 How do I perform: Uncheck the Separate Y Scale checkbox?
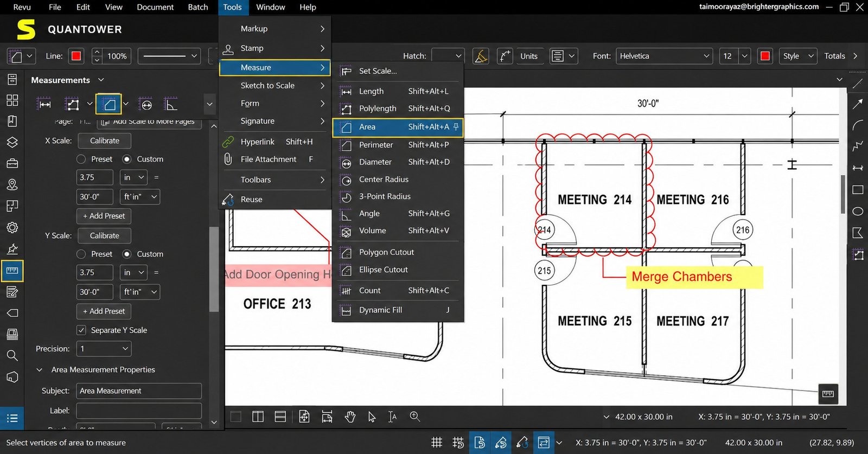(x=81, y=330)
